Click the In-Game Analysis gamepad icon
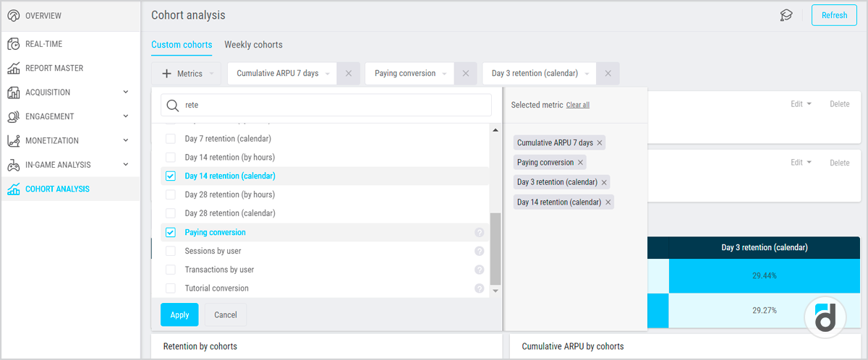Viewport: 868px width, 360px height. click(14, 165)
